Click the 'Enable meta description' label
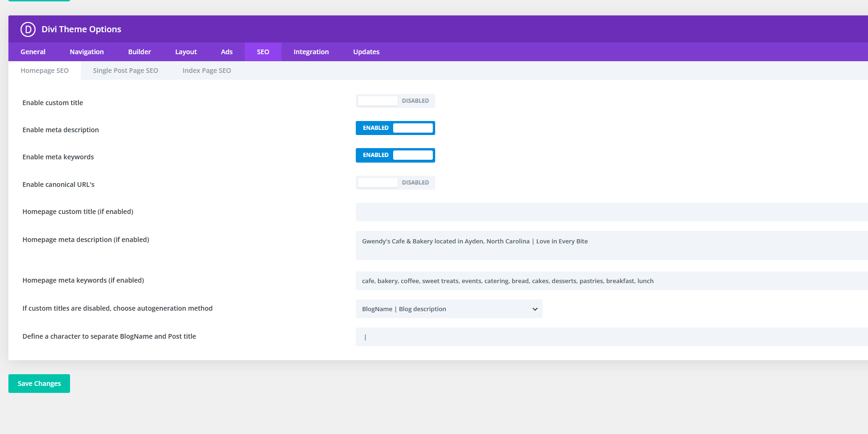Image resolution: width=868 pixels, height=434 pixels. click(61, 130)
